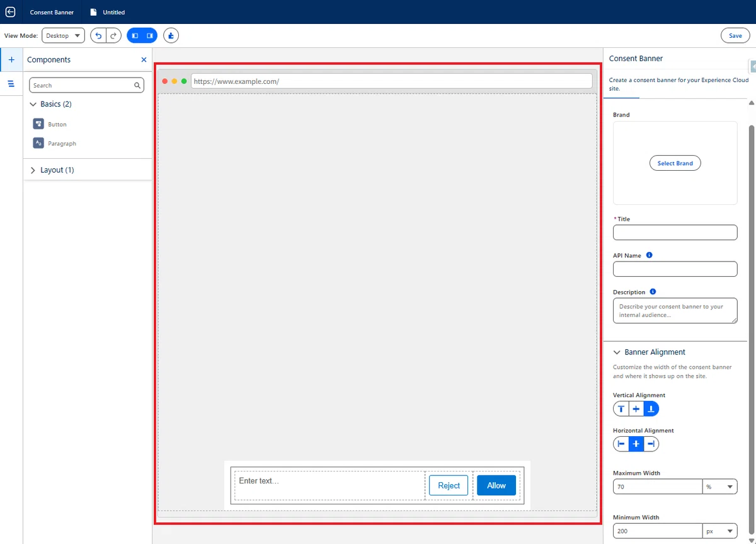Click the Button component icon
Viewport: 756px width, 544px height.
click(x=38, y=124)
